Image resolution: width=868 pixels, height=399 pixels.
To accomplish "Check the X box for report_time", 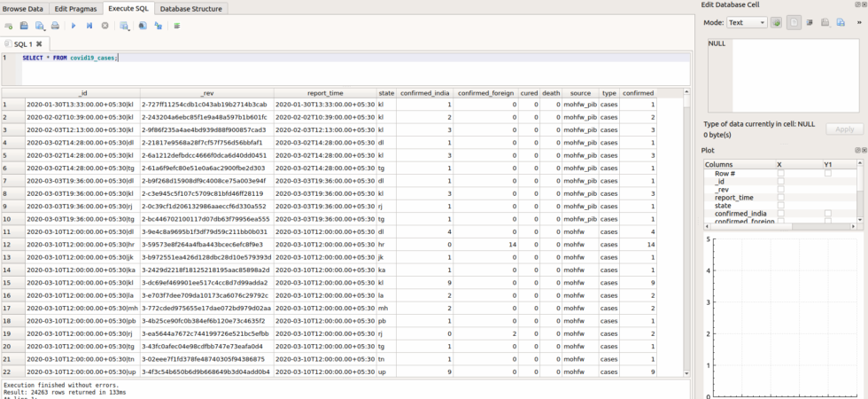I will [x=780, y=197].
